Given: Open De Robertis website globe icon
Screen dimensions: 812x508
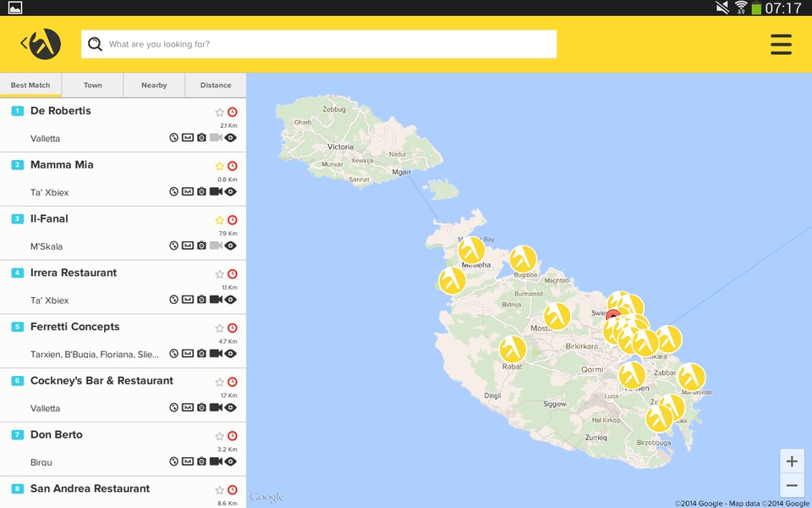Looking at the screenshot, I should click(174, 137).
